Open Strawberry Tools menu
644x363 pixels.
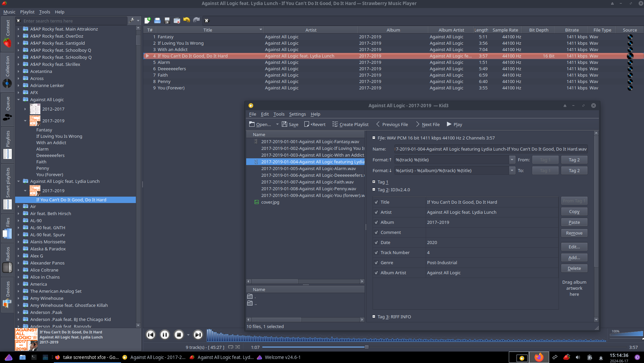point(44,12)
